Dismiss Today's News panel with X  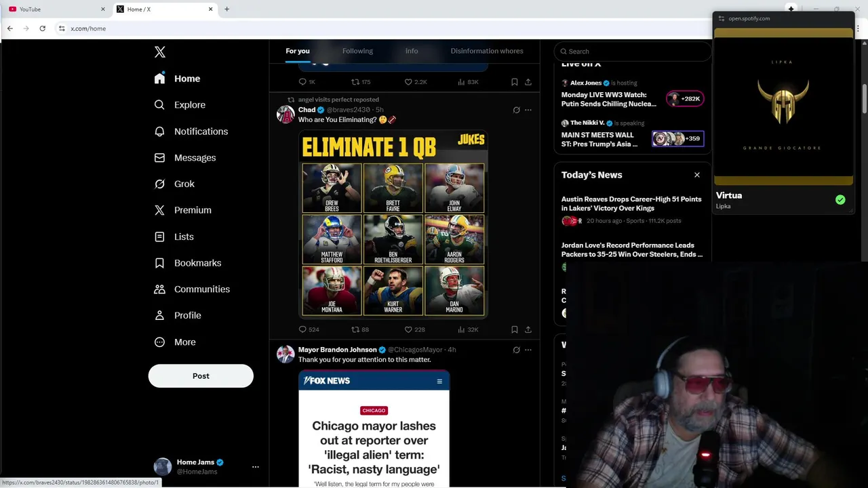pyautogui.click(x=696, y=175)
